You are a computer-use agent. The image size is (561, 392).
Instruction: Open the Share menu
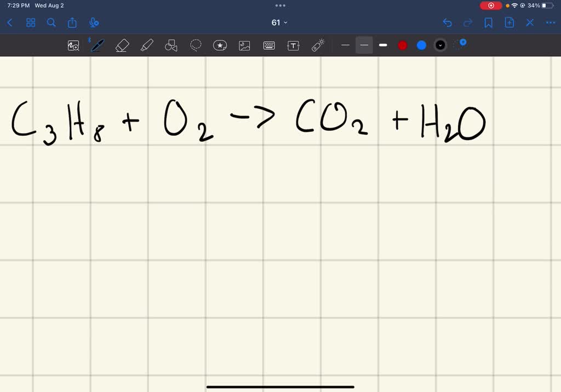click(72, 22)
